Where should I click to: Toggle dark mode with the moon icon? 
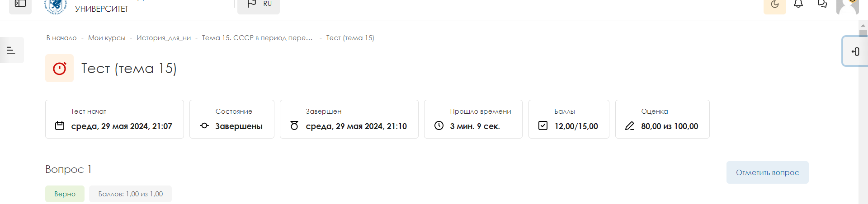[x=775, y=5]
